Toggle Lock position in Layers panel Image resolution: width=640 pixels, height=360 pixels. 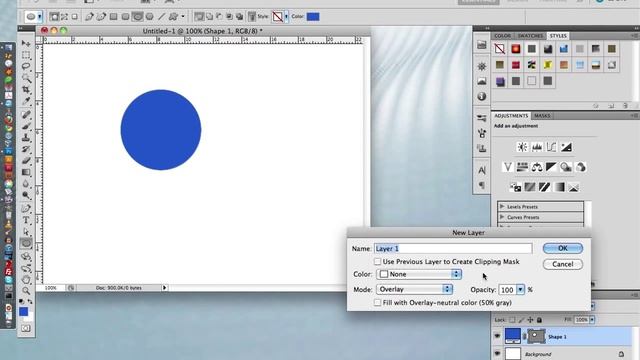tap(530, 320)
